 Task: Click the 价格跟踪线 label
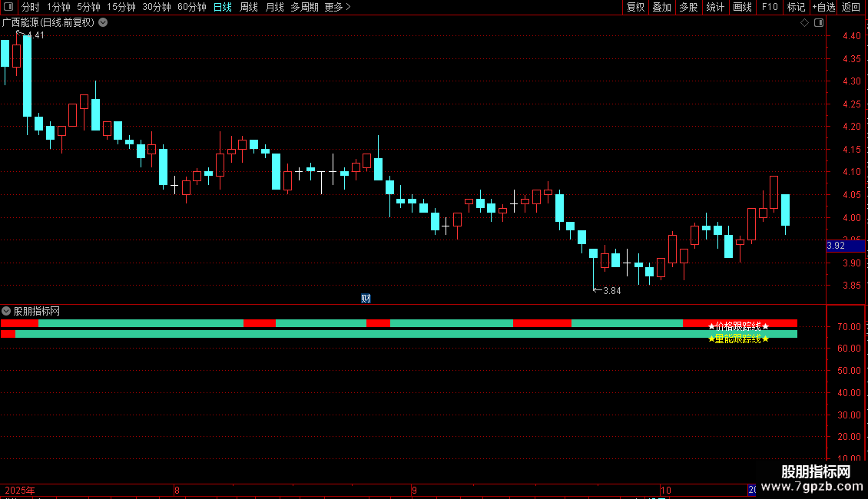pyautogui.click(x=738, y=326)
